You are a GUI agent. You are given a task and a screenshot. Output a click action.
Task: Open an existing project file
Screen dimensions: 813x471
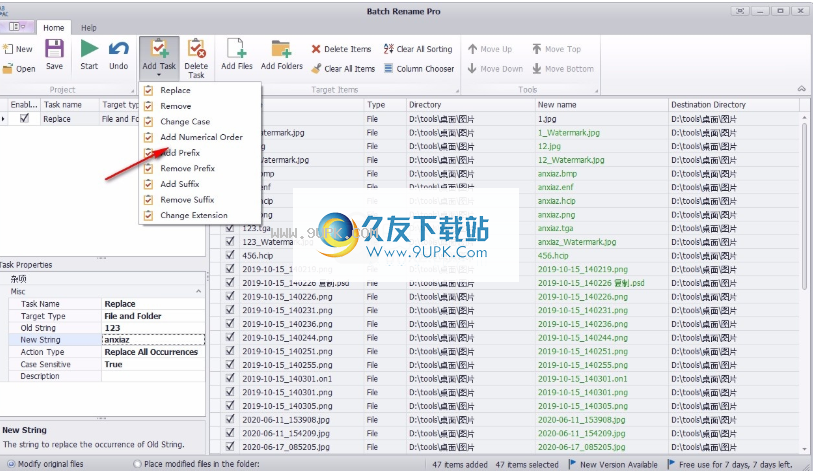coord(18,68)
